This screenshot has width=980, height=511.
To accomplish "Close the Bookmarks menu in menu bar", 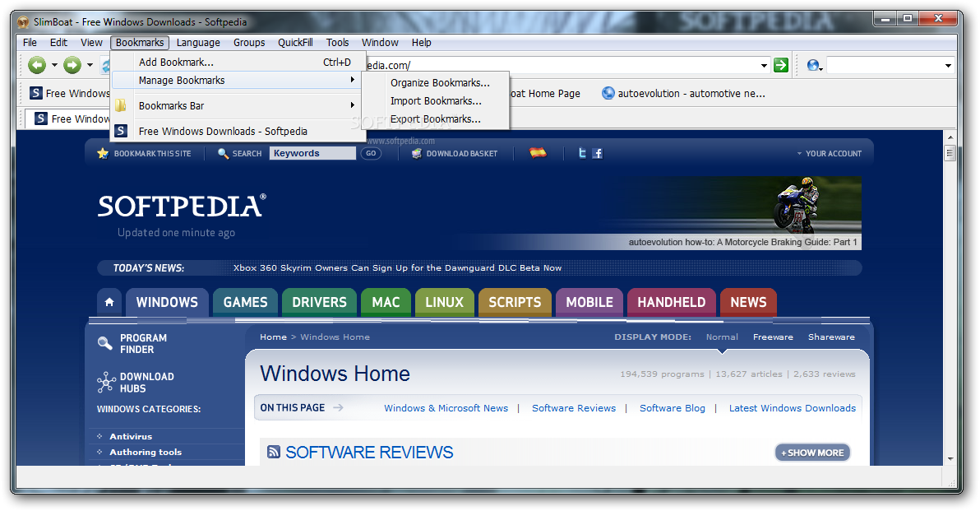I will point(140,43).
